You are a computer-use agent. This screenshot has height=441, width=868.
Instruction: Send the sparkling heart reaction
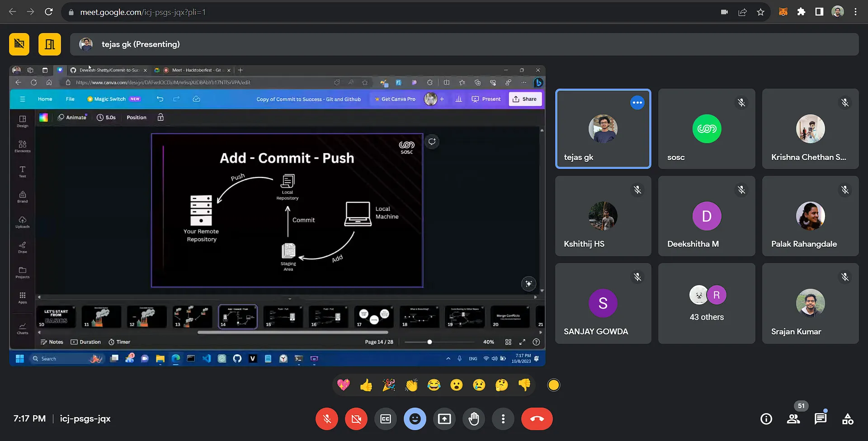344,385
